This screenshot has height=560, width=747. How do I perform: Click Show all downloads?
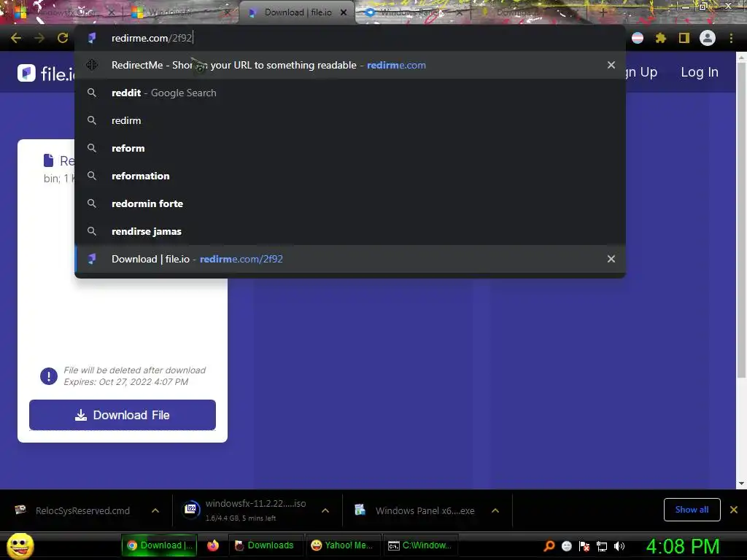[x=692, y=510]
